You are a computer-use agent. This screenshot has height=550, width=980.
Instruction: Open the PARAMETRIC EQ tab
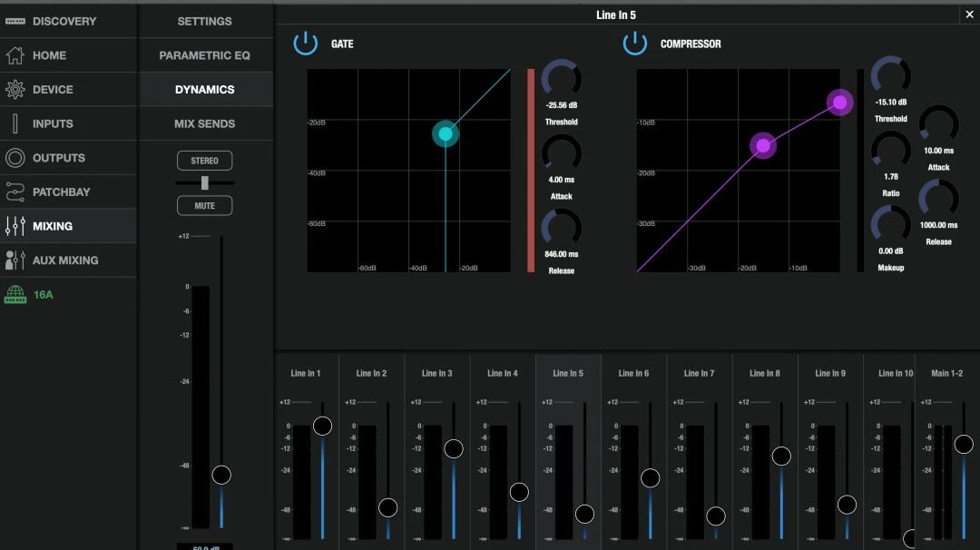(204, 55)
